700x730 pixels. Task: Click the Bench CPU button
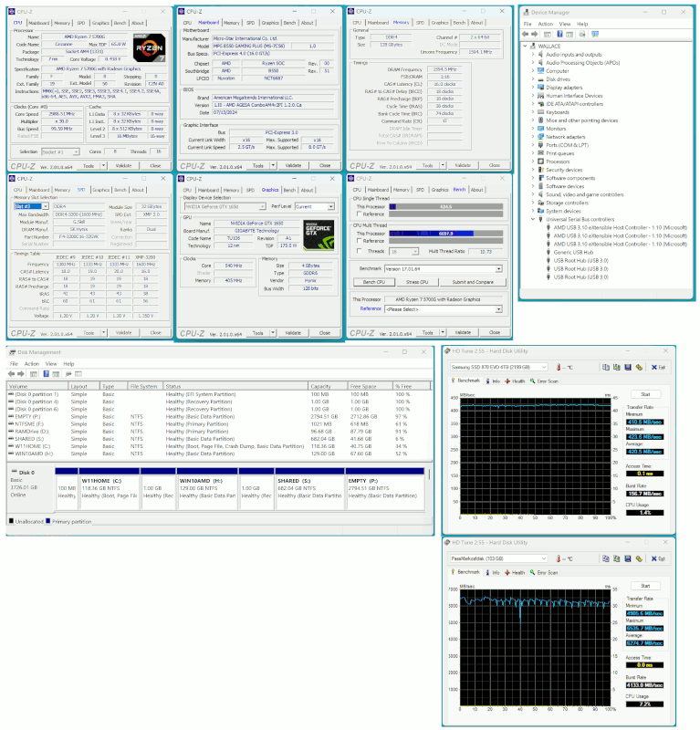click(x=374, y=282)
